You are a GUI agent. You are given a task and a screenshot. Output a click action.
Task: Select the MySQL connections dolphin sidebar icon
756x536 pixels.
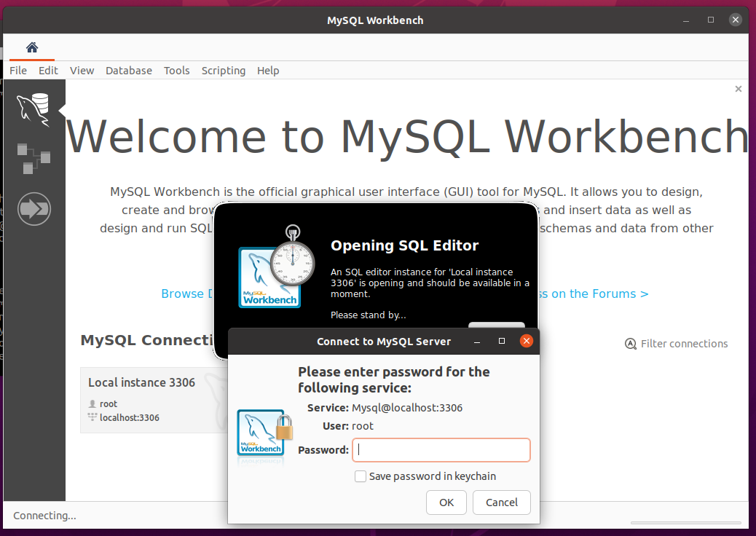[x=34, y=110]
